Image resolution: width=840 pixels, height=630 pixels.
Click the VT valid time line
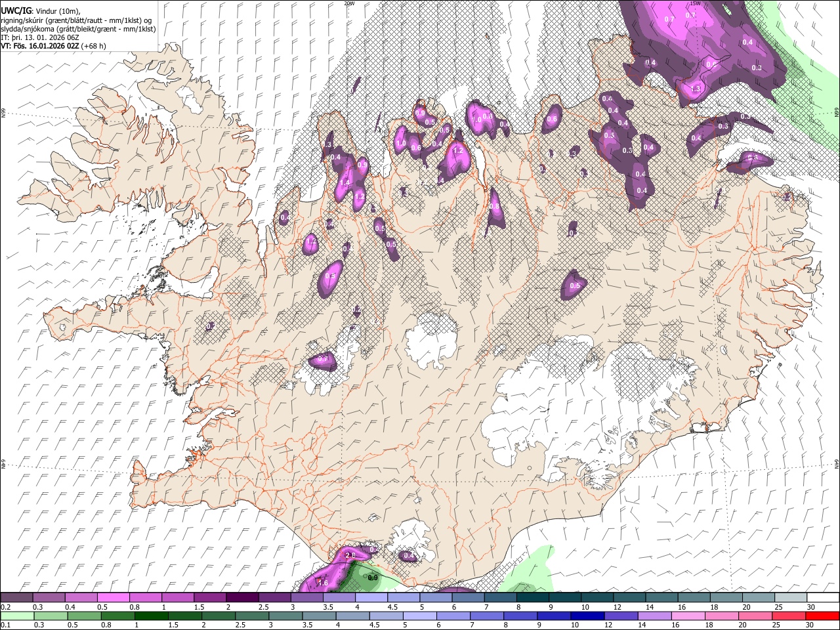coord(52,46)
